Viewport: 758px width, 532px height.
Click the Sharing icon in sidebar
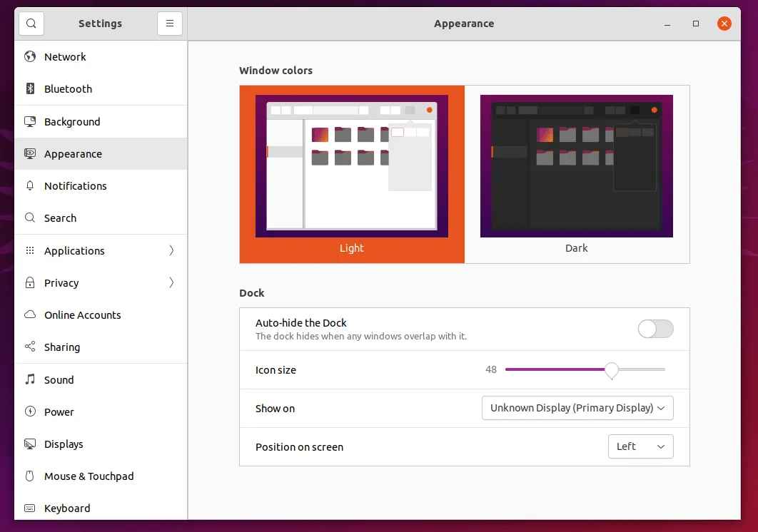click(30, 347)
